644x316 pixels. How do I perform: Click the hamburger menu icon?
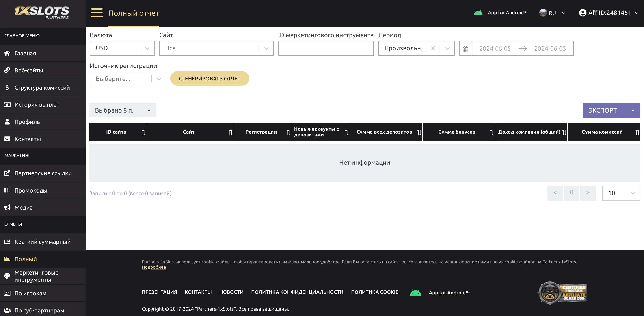click(x=97, y=13)
